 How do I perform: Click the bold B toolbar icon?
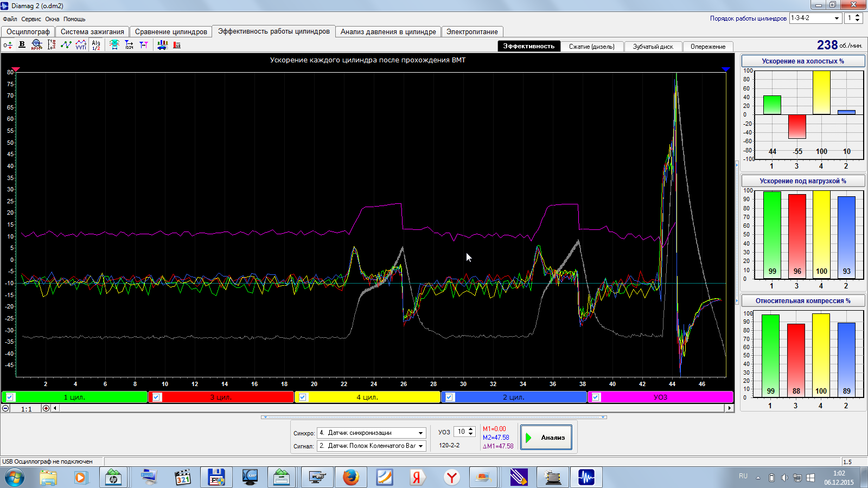pos(22,44)
